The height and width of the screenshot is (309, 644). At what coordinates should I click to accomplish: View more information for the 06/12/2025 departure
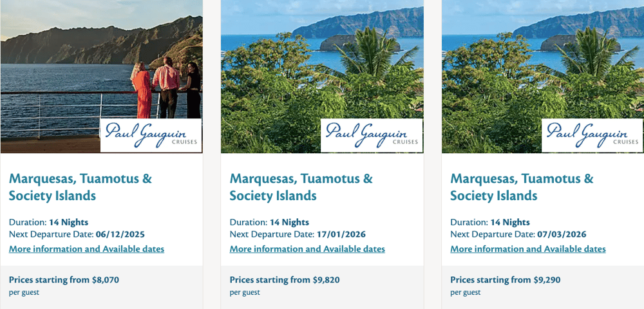tap(86, 249)
